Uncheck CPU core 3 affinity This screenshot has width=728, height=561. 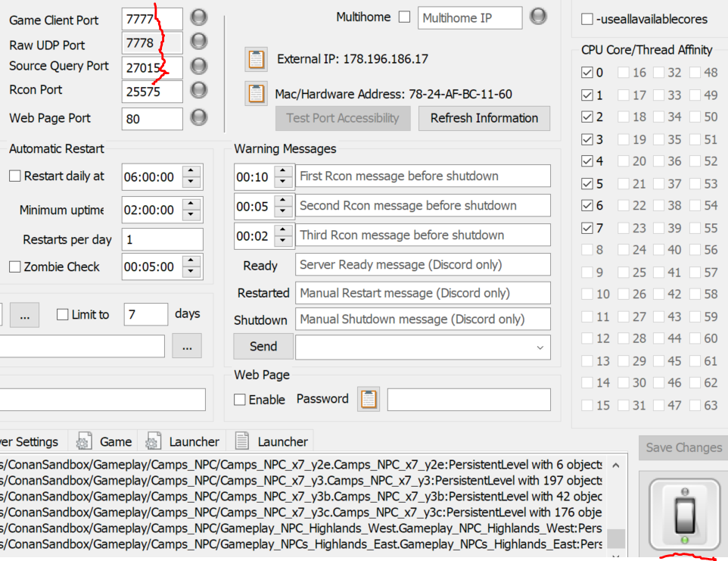586,139
